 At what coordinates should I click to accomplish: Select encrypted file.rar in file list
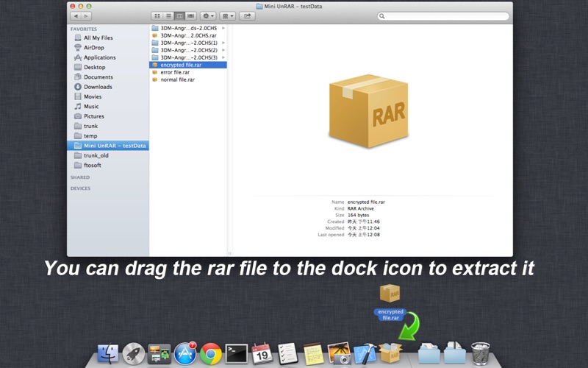tap(188, 65)
